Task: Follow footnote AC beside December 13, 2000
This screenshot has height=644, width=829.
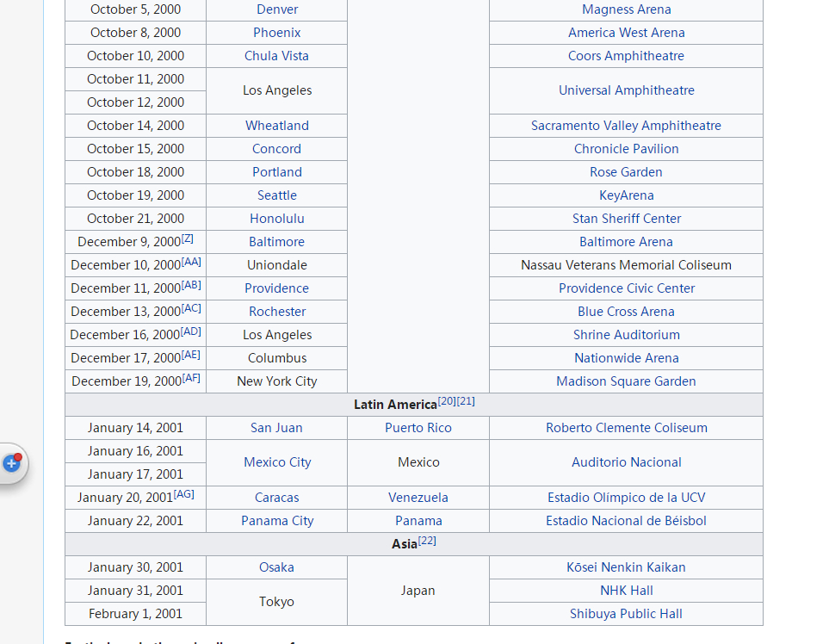Action: tap(191, 308)
